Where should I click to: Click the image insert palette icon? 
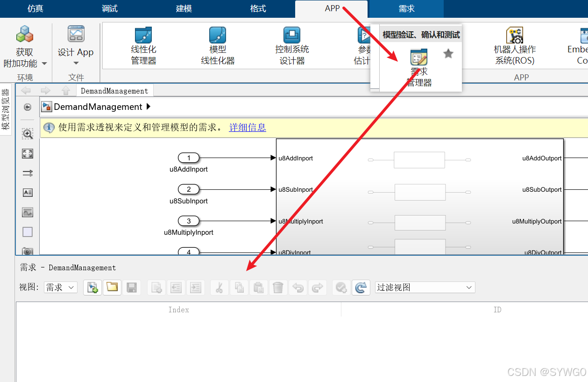[x=28, y=212]
